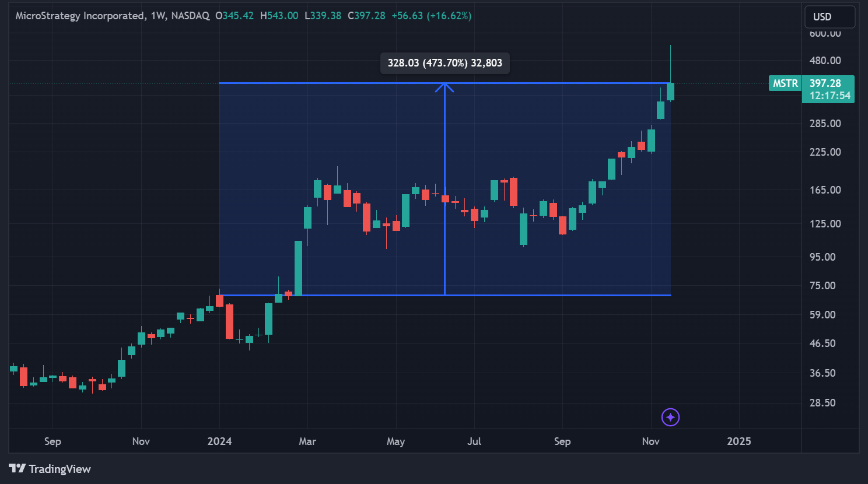Click the purple sparkle event icon
The height and width of the screenshot is (484, 868).
click(x=670, y=417)
